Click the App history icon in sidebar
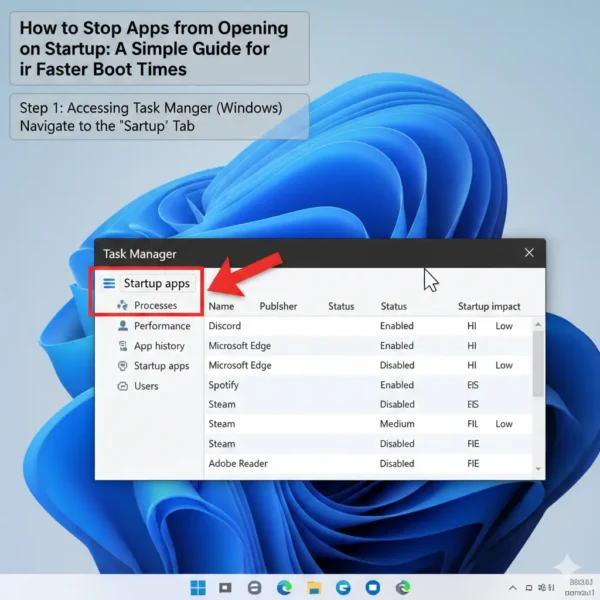The image size is (600, 600). 123,346
